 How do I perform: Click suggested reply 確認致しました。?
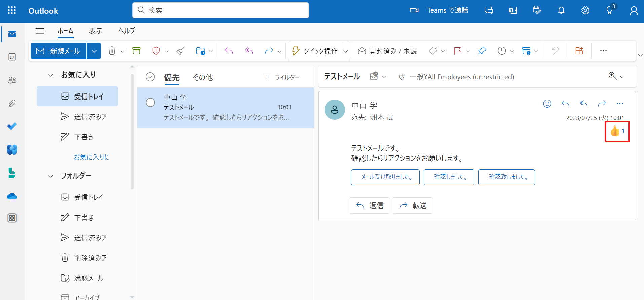[x=507, y=177]
